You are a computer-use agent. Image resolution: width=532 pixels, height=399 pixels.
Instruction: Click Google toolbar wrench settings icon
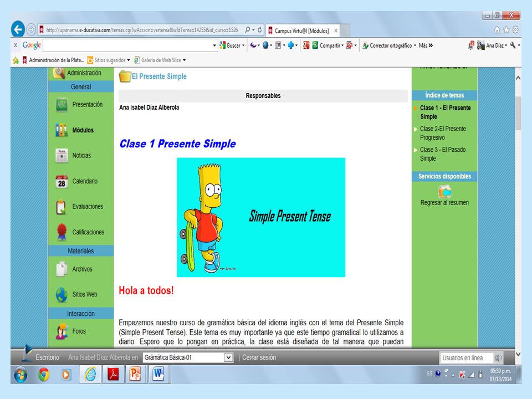(x=513, y=45)
